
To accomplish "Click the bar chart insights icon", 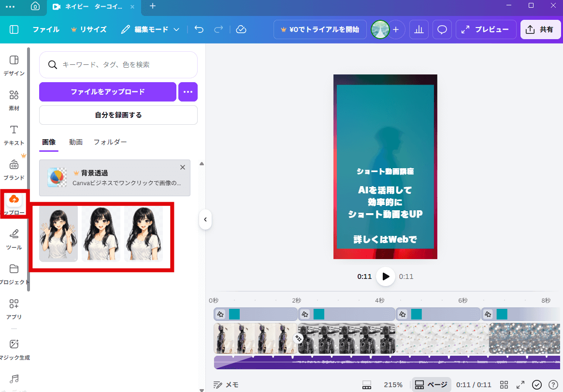I will coord(419,29).
